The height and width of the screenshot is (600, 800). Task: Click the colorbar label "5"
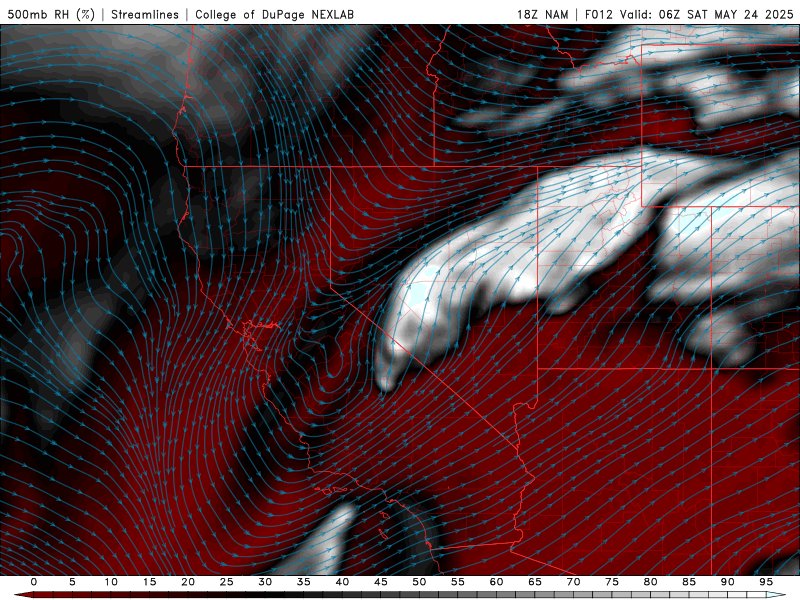pos(72,582)
